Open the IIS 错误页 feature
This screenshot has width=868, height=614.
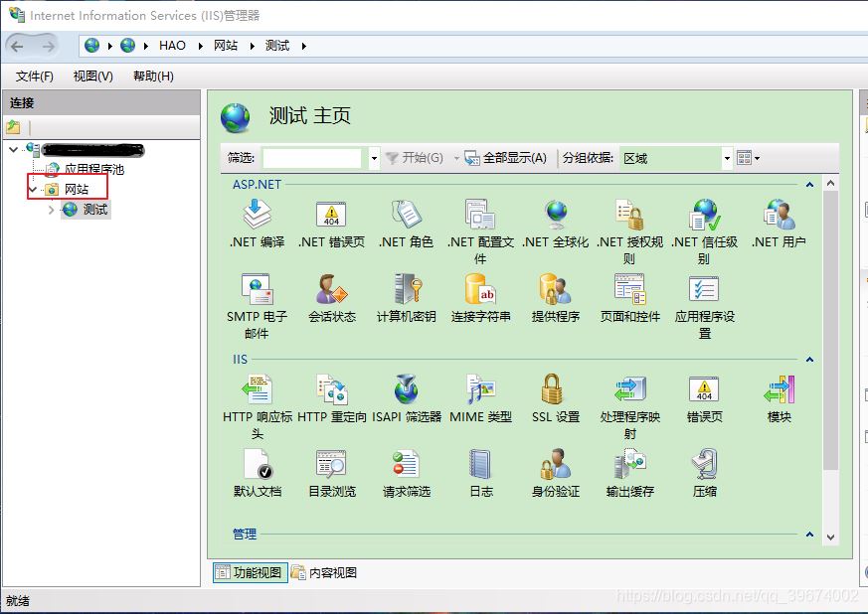(704, 398)
